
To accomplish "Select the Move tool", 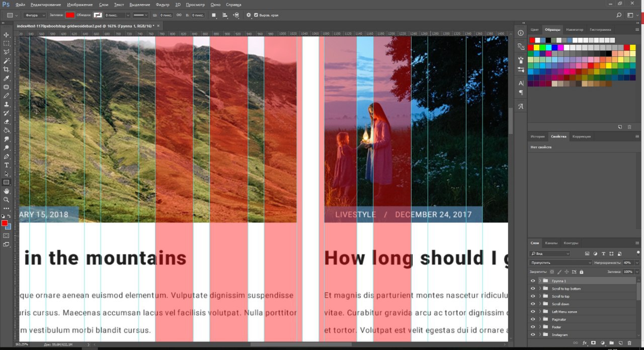I will [7, 35].
